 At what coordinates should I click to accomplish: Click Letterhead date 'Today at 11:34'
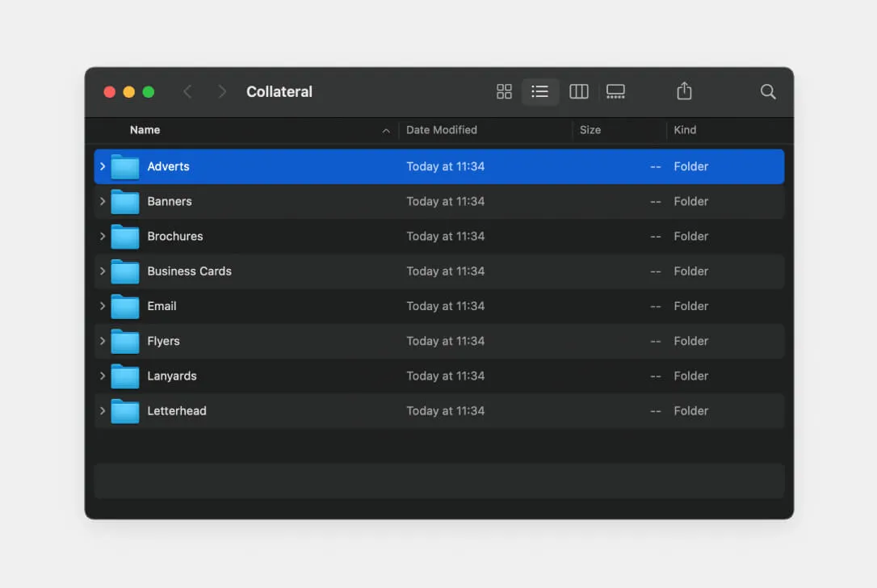tap(445, 410)
